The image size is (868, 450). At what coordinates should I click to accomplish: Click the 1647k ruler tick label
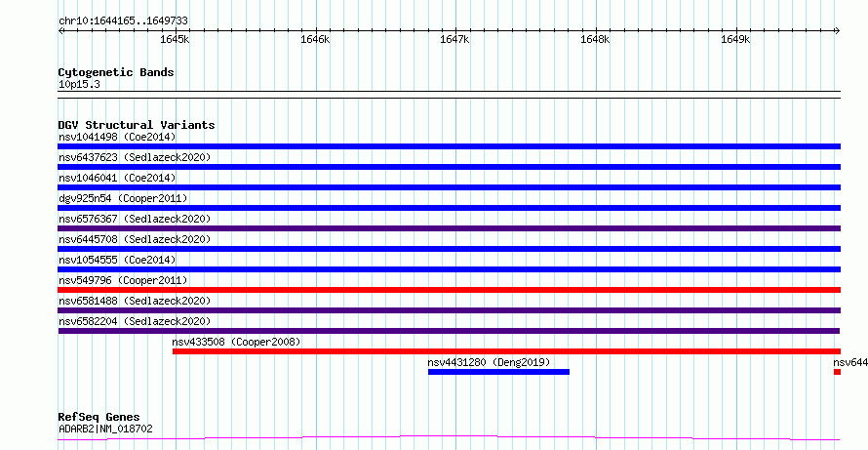pos(455,40)
